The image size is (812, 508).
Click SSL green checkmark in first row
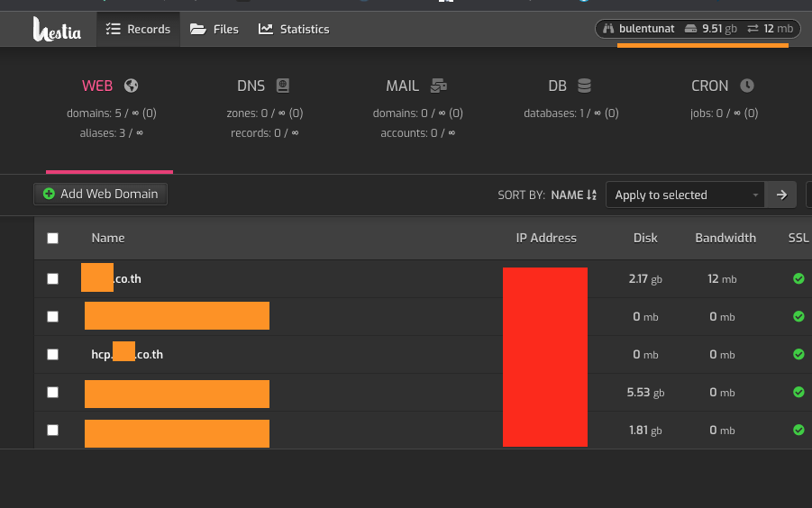tap(798, 279)
